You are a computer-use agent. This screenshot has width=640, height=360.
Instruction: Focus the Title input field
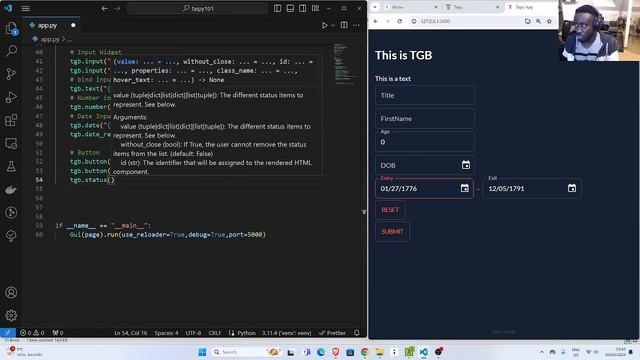[425, 95]
